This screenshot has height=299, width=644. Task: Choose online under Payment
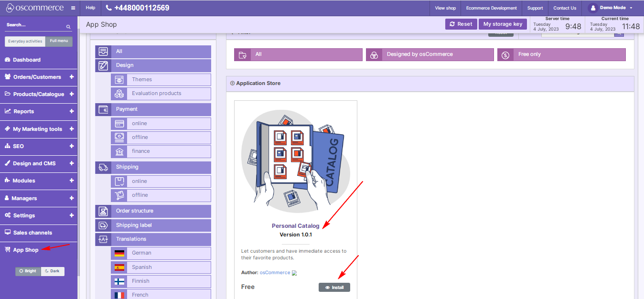coord(161,124)
